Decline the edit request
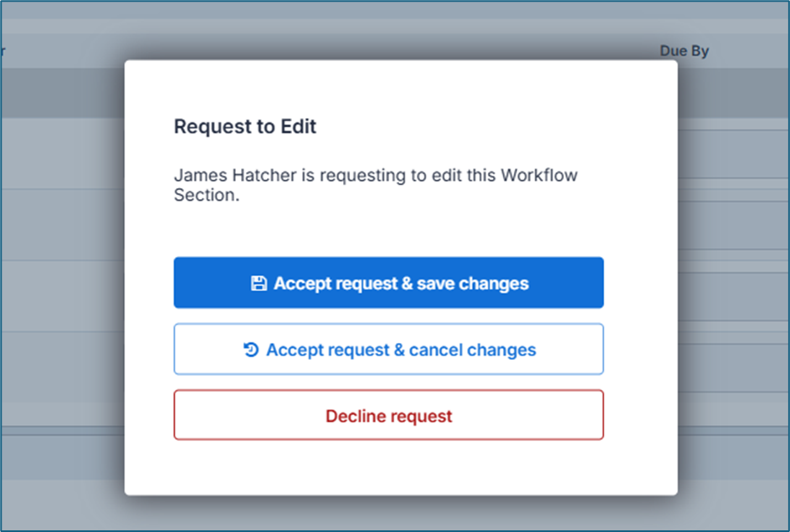The width and height of the screenshot is (790, 532). coord(388,416)
